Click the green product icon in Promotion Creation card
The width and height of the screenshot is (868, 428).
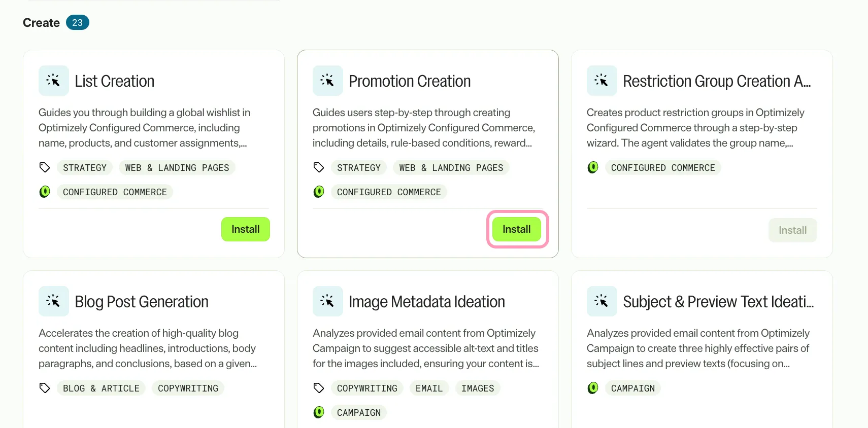[319, 192]
